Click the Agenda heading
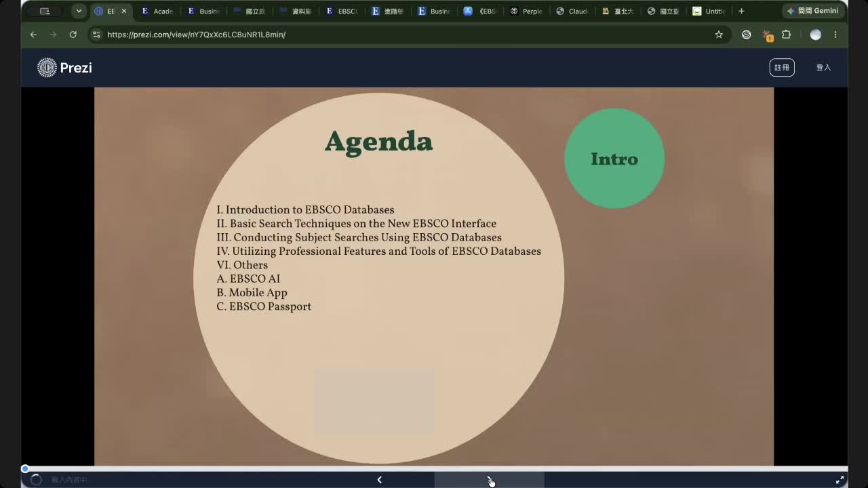This screenshot has width=868, height=488. [378, 142]
